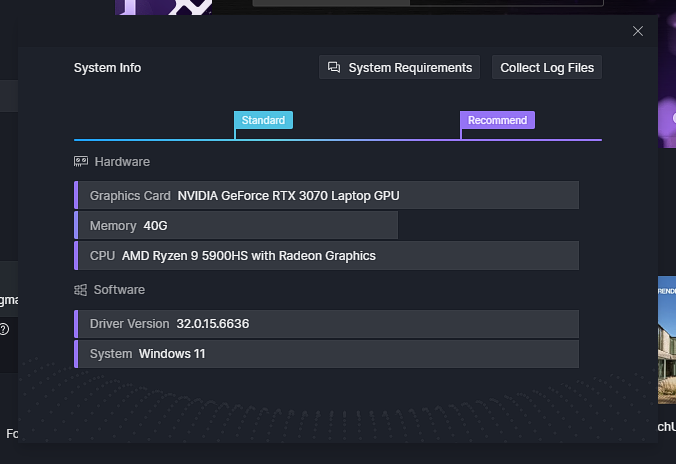Click the System Info title
676x464 pixels.
107,68
